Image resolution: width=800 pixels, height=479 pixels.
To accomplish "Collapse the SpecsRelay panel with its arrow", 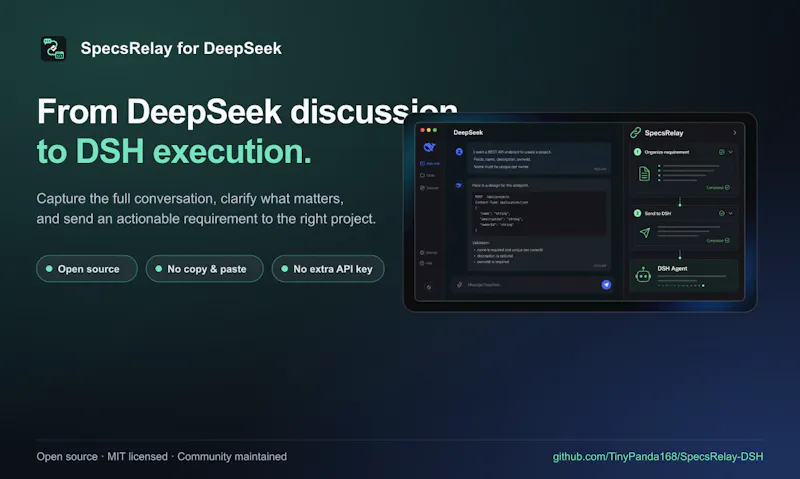I will (735, 133).
